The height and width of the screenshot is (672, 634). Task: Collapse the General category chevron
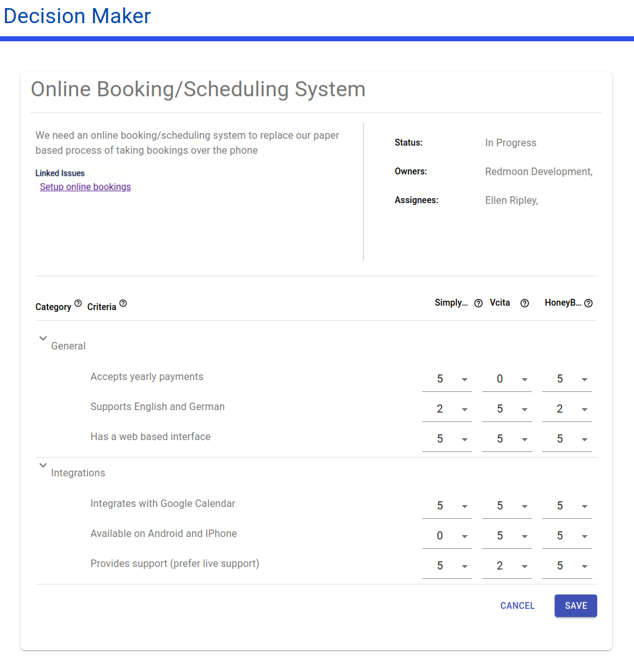pyautogui.click(x=43, y=338)
